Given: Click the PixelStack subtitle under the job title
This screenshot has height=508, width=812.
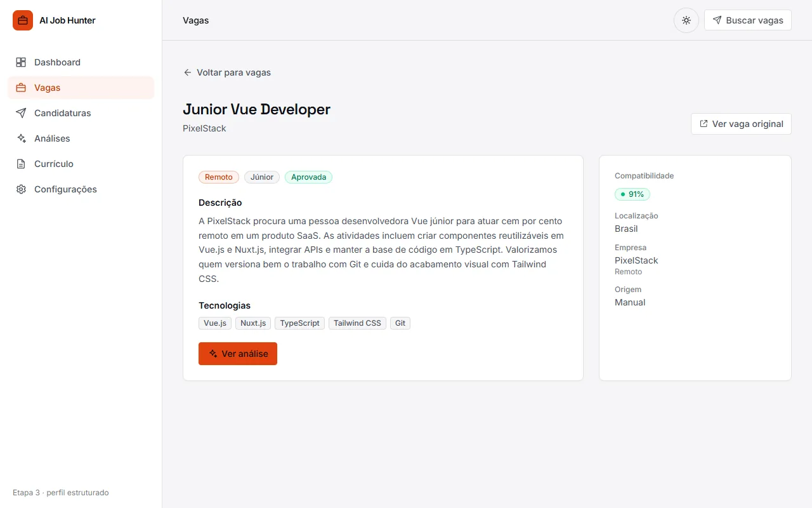Looking at the screenshot, I should pyautogui.click(x=204, y=128).
